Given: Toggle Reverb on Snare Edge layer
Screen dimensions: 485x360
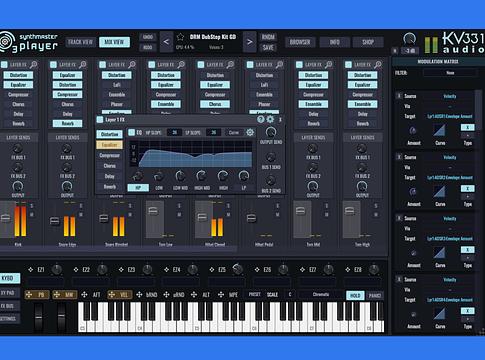Looking at the screenshot, I should tap(68, 124).
